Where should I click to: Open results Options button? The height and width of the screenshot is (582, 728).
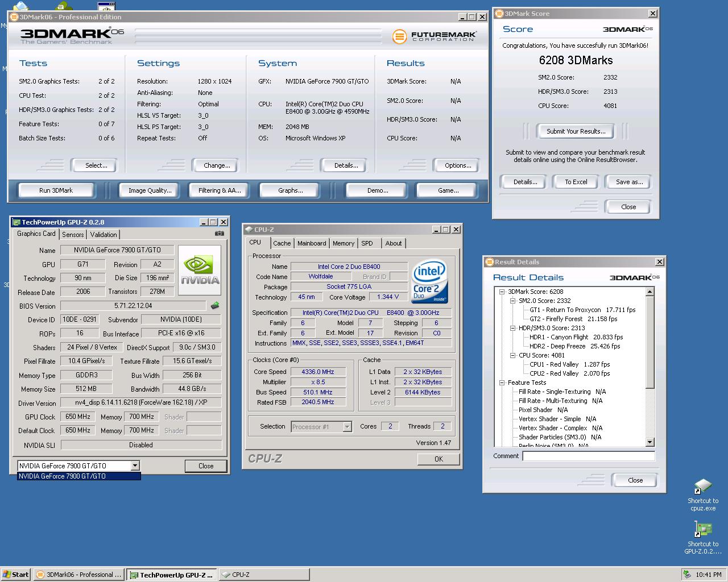(458, 165)
